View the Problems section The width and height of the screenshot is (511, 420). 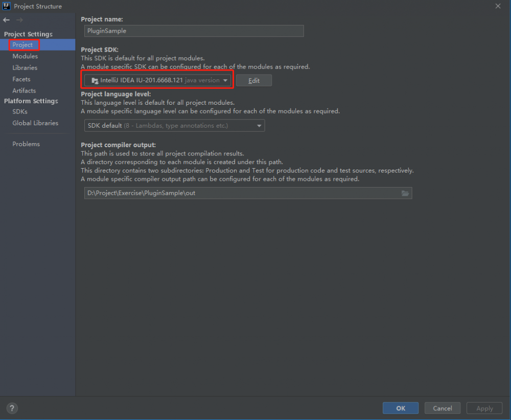pos(26,144)
